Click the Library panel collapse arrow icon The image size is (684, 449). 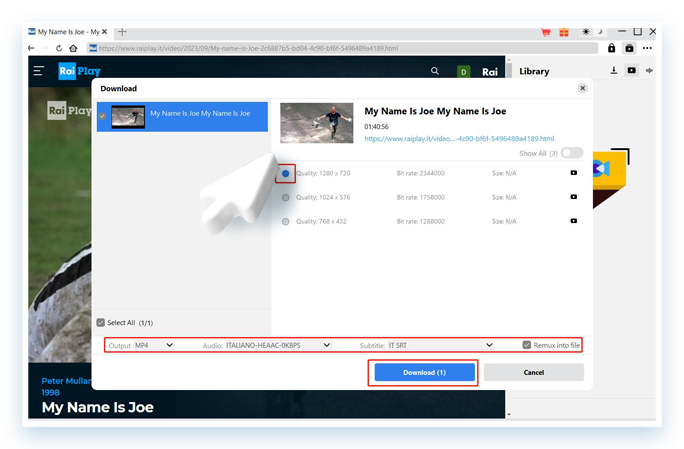[650, 70]
